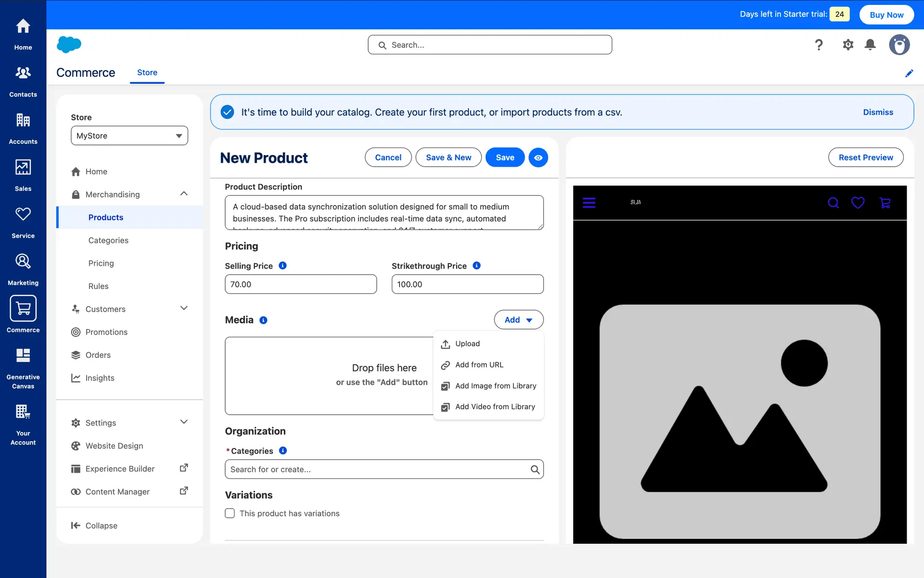The height and width of the screenshot is (578, 924).
Task: Select Add from URL menu option
Action: pos(479,365)
